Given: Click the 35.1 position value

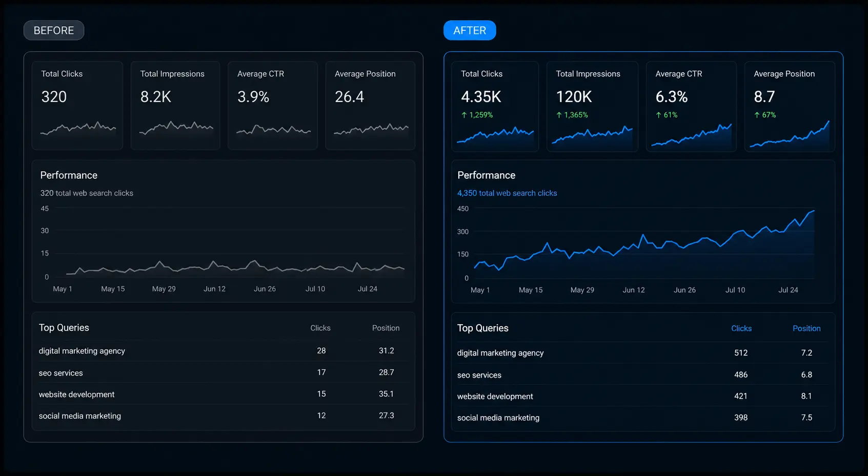Looking at the screenshot, I should tap(387, 394).
